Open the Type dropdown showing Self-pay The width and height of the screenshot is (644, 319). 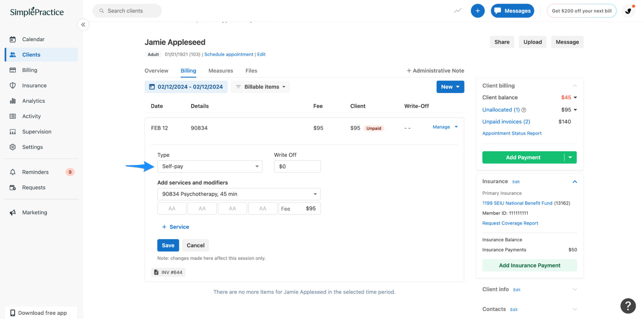pyautogui.click(x=210, y=166)
